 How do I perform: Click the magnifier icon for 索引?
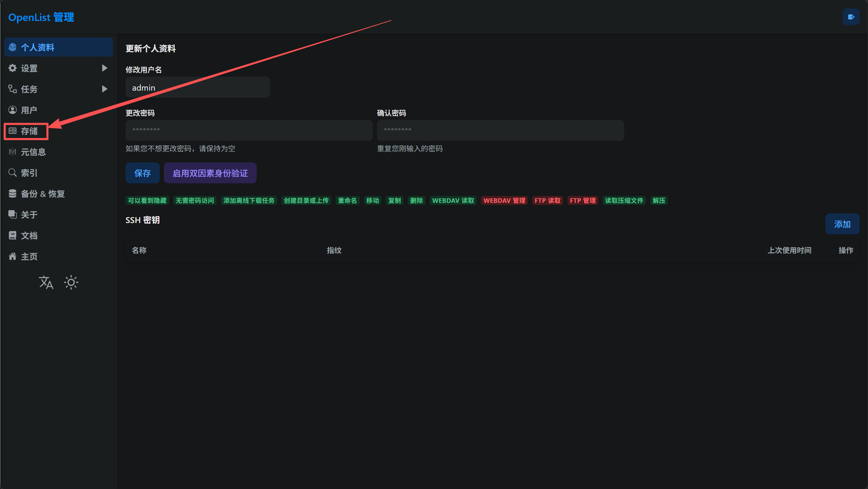(x=13, y=173)
